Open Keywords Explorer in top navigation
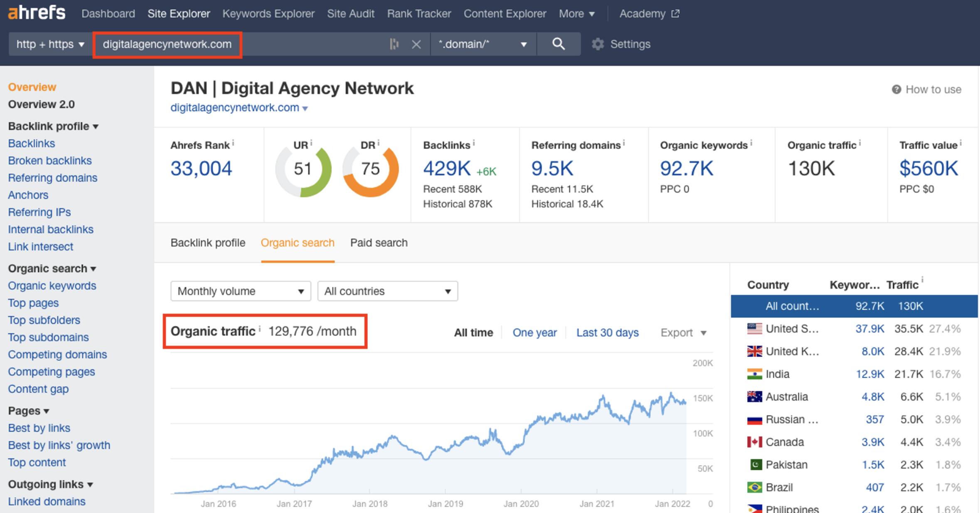This screenshot has width=980, height=513. (x=268, y=14)
